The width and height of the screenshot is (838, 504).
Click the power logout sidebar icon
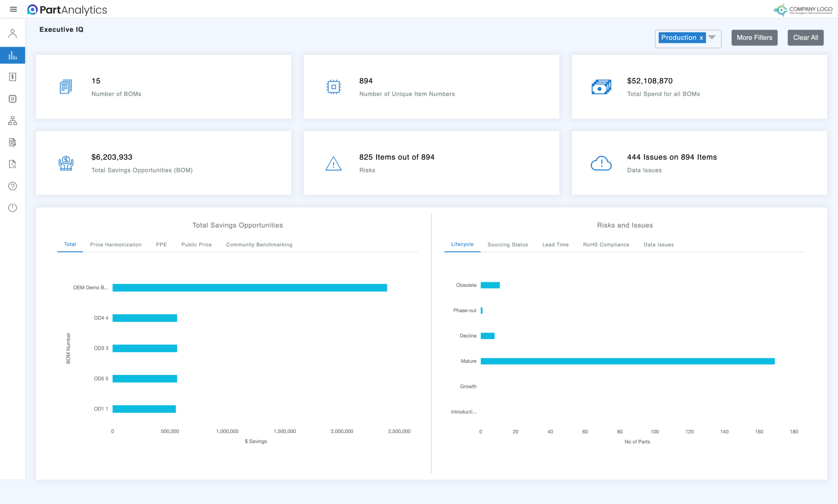(13, 208)
